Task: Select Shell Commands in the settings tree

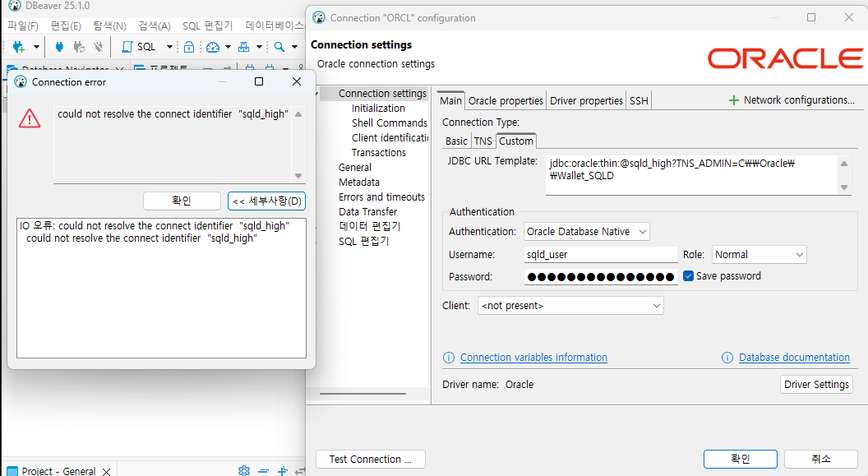Action: click(x=389, y=122)
